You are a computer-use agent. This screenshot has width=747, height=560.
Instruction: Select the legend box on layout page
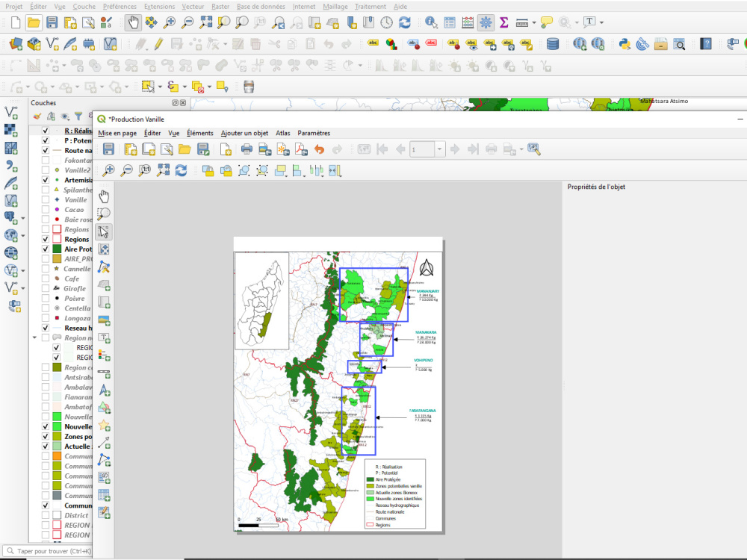395,494
